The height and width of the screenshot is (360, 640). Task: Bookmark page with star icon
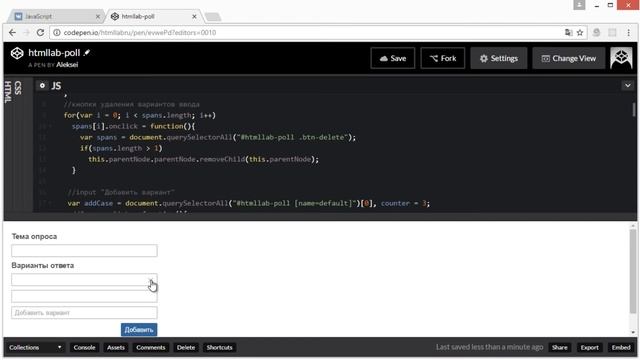tap(580, 33)
